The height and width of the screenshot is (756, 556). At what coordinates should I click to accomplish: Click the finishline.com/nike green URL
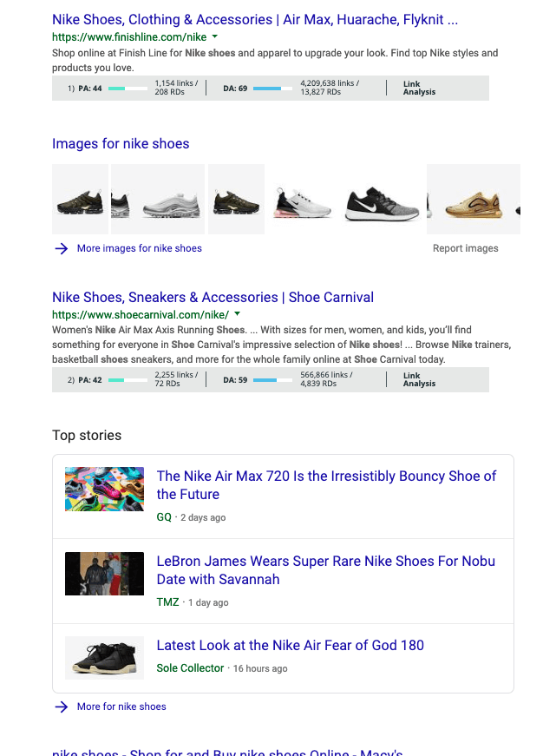(129, 37)
